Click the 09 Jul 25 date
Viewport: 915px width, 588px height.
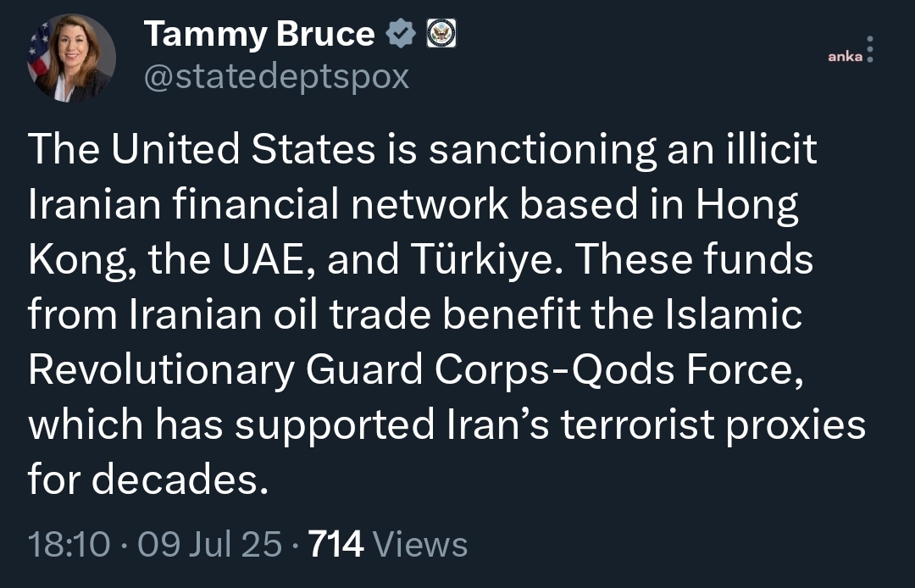point(210,544)
